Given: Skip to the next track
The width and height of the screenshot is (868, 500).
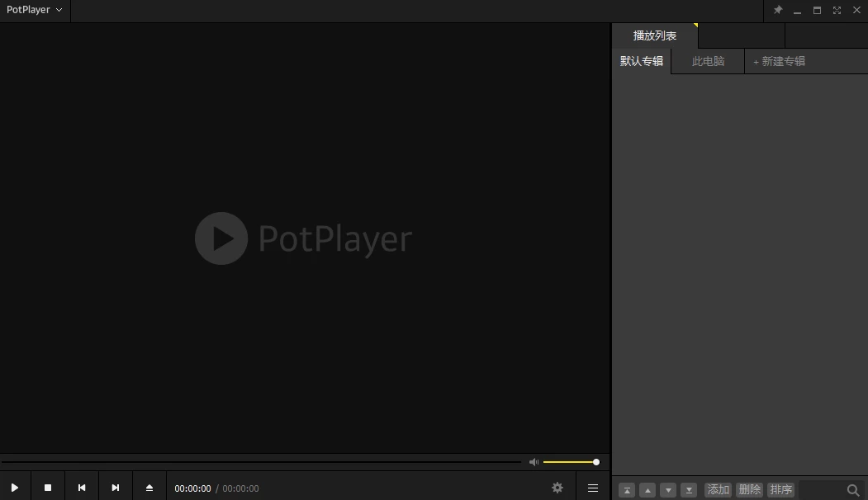Looking at the screenshot, I should [116, 488].
